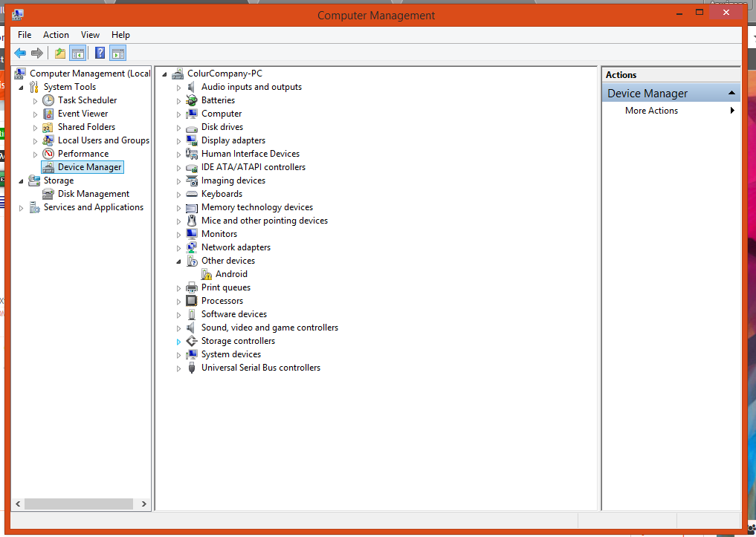The image size is (756, 537).
Task: Click More Actions in the Actions pane
Action: click(651, 111)
